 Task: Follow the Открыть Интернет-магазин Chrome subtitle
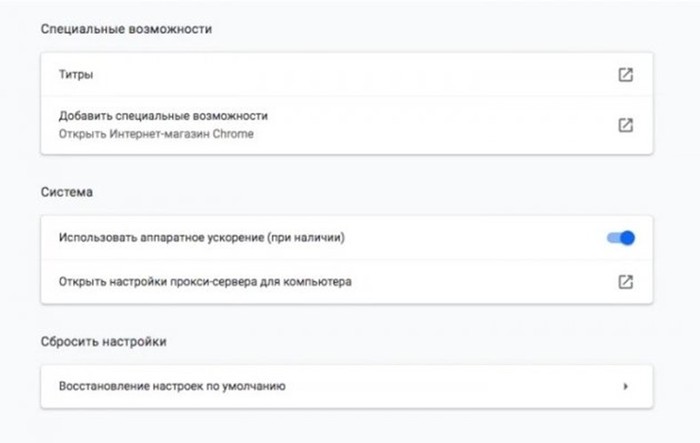tap(156, 134)
